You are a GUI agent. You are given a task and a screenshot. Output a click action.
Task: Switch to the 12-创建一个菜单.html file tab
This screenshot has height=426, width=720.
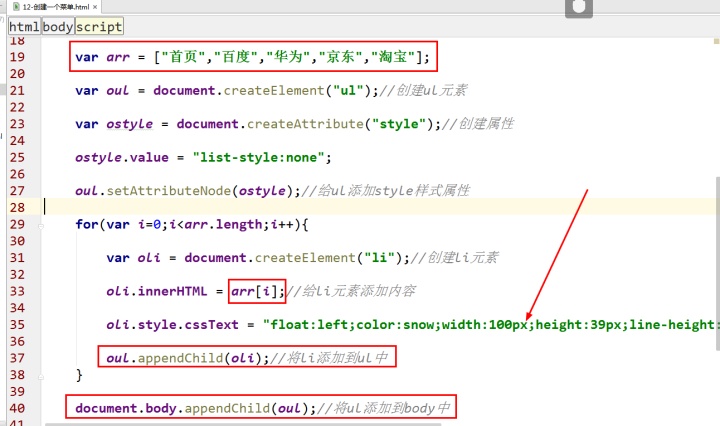coord(55,7)
